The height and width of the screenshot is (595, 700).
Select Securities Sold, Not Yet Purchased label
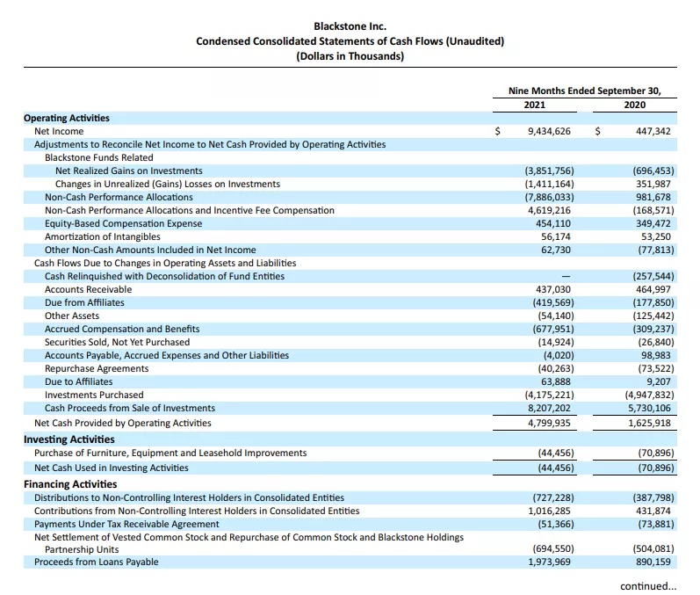pyautogui.click(x=117, y=342)
